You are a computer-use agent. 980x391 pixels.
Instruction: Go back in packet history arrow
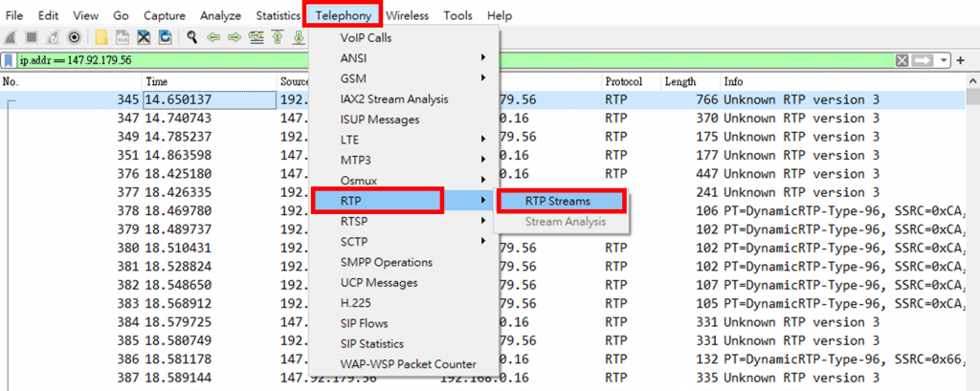tap(213, 37)
